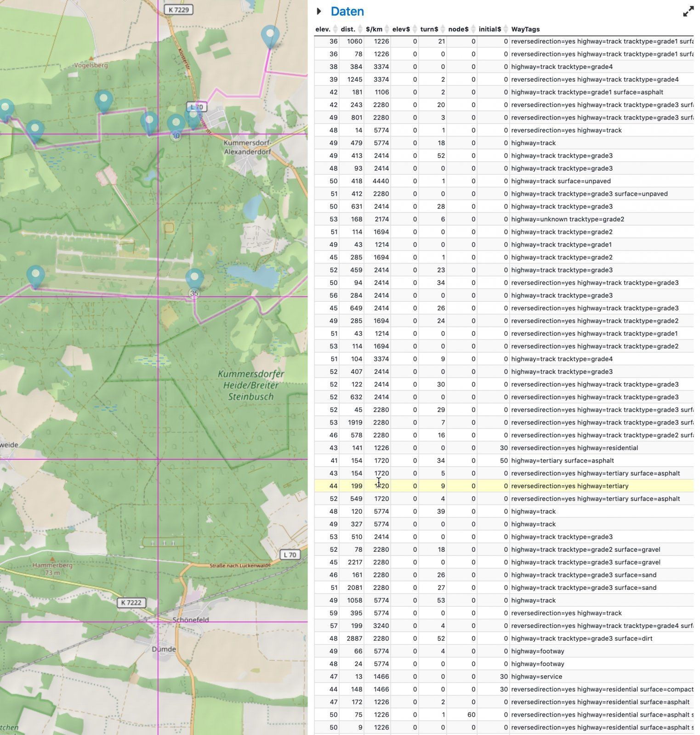Sort by the elev$ column arrows
This screenshot has width=700, height=735.
point(414,29)
